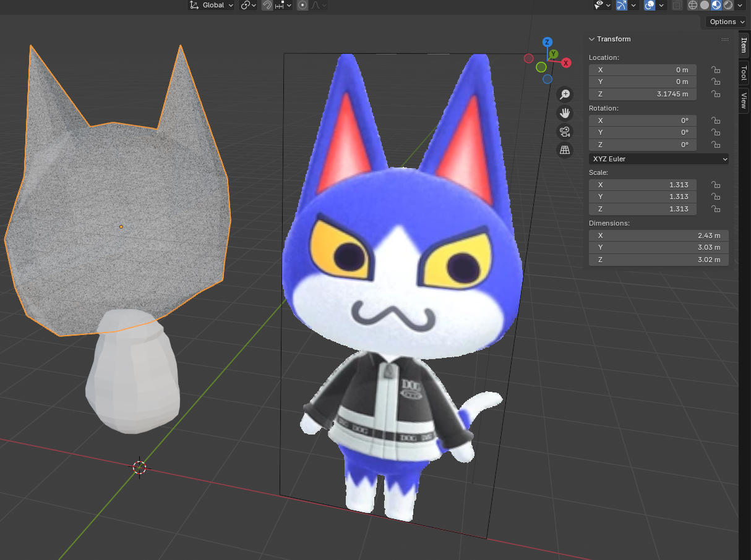
Task: Click the red X axis on navigation gizmo
Action: point(565,63)
